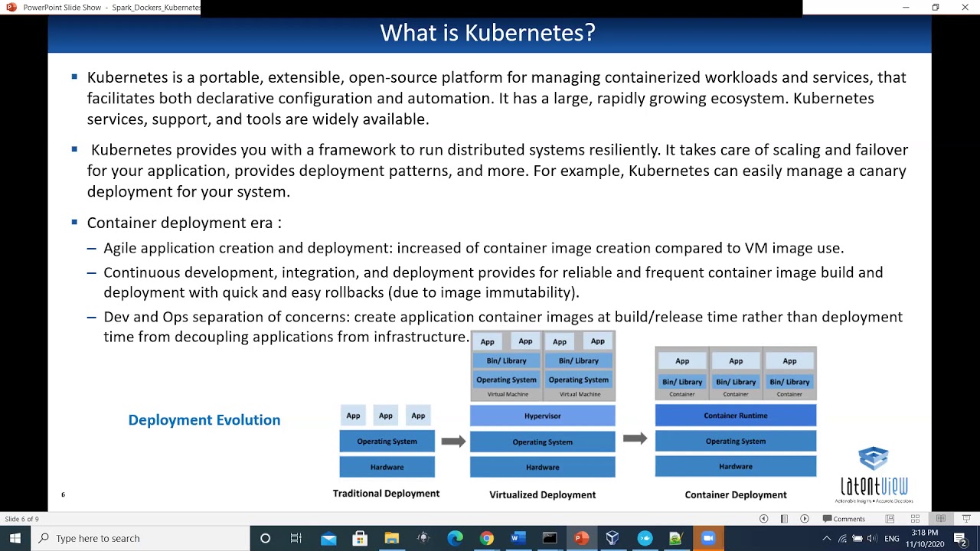The image size is (980, 551).
Task: Open the command prompt taskbar icon
Action: coord(550,538)
